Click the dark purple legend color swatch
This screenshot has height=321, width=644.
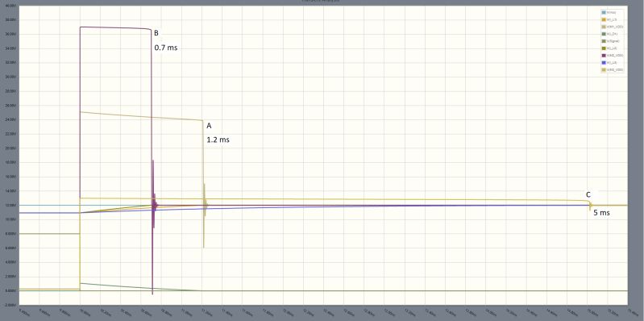coord(604,55)
